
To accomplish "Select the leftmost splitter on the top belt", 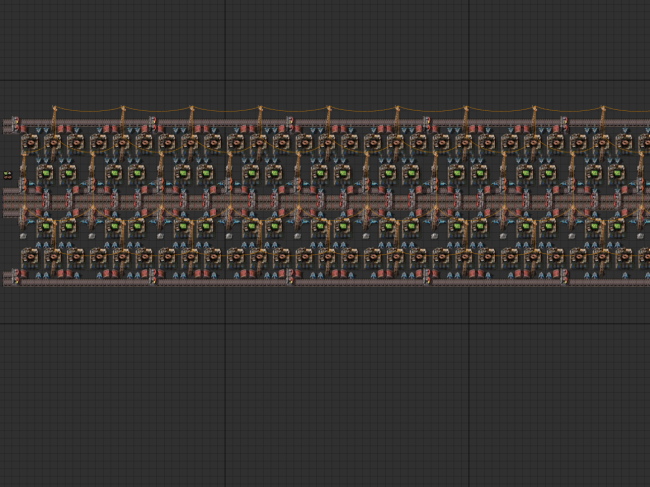I will click(15, 124).
